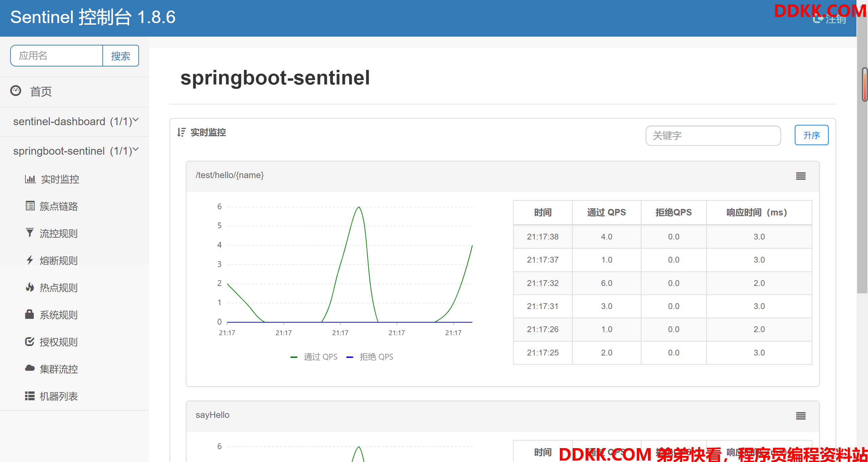Open the hamburger menu for /test/hello/{name} chart
Image resolution: width=868 pixels, height=462 pixels.
pos(801,176)
